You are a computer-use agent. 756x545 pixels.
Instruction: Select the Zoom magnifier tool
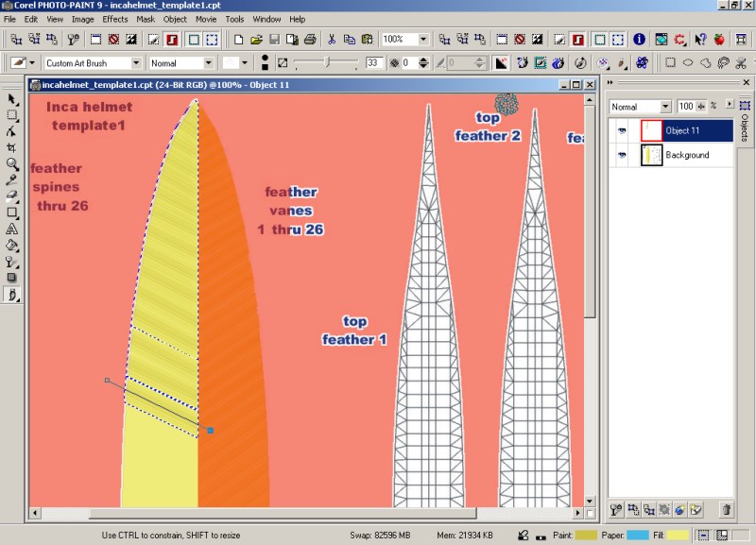12,164
